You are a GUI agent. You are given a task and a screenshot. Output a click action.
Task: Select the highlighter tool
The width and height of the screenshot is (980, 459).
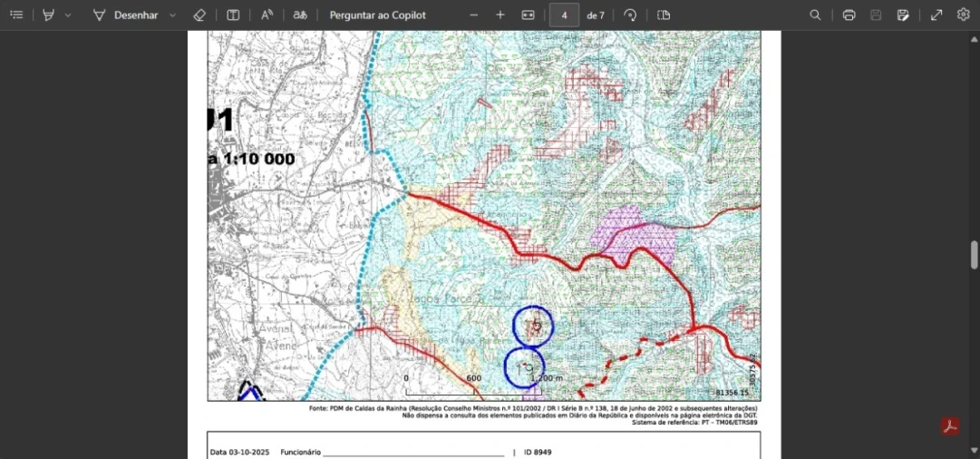[x=49, y=15]
